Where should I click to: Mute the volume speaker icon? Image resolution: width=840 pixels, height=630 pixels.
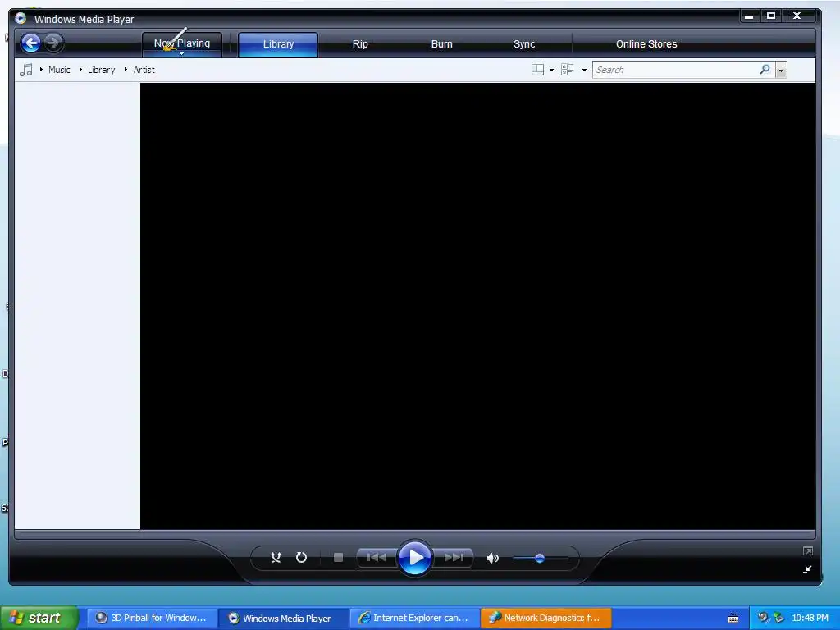tap(493, 558)
